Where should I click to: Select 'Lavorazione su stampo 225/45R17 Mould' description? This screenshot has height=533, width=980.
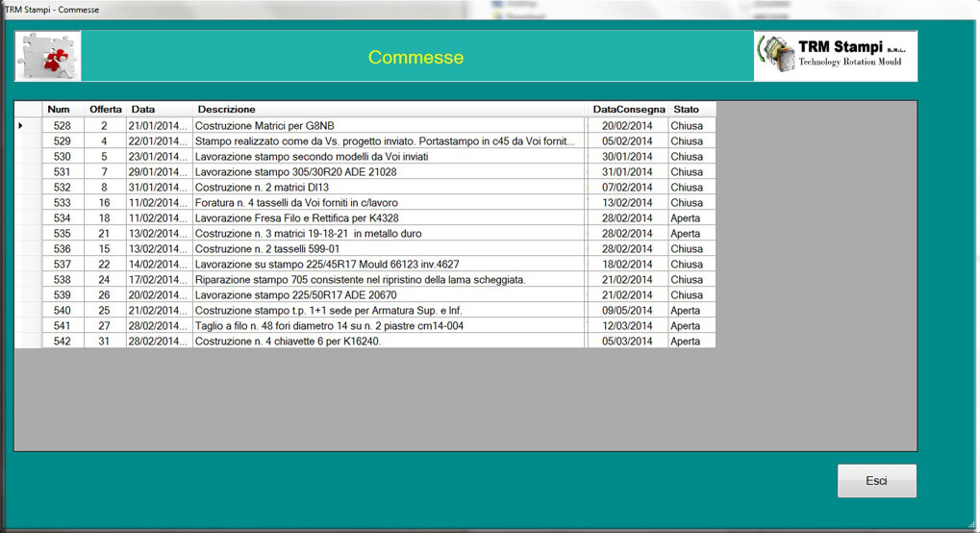(x=390, y=264)
